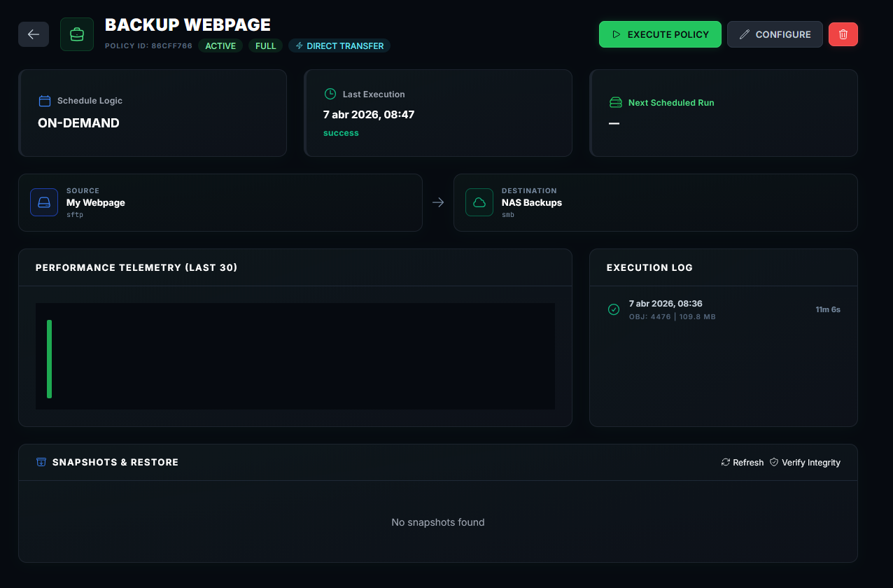
Task: Select the 7 abr 2026, 08:36 log entry
Action: [724, 310]
